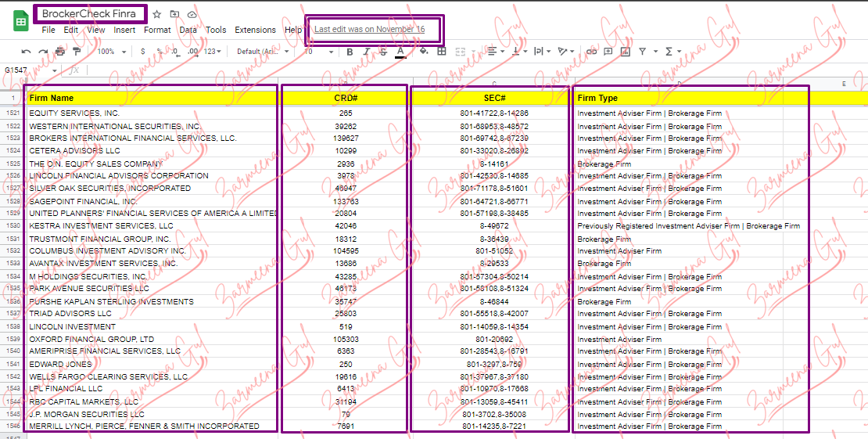868x439 pixels.
Task: Decrease decimal places icon
Action: click(175, 52)
